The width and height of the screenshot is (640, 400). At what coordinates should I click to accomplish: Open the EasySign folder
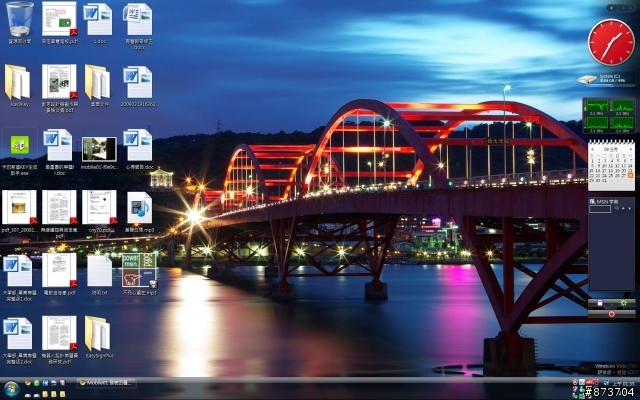99,335
